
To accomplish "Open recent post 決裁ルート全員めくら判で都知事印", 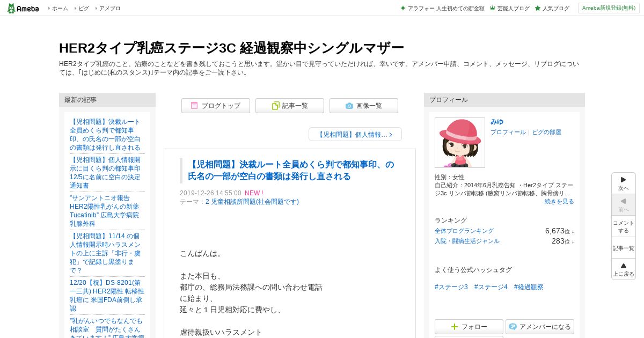I will pos(106,134).
